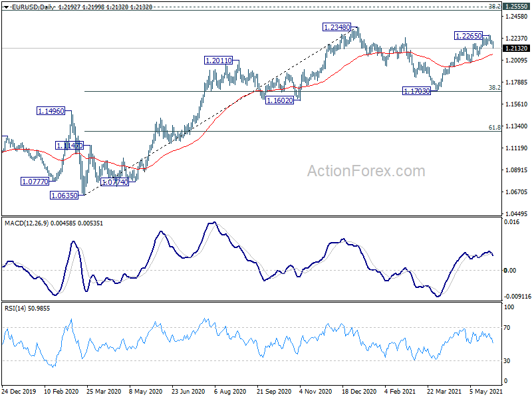The image size is (532, 399).
Task: Select the 1.06350 low label
Action: pos(64,195)
